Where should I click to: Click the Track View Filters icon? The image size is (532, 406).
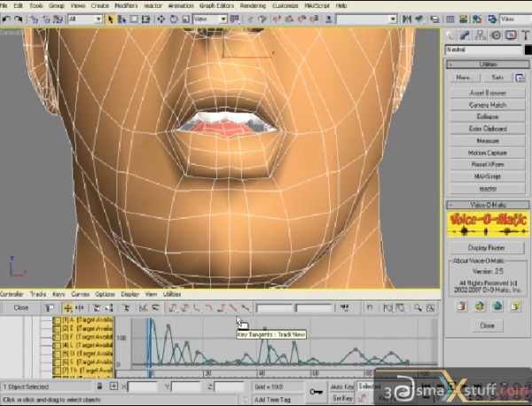50,308
